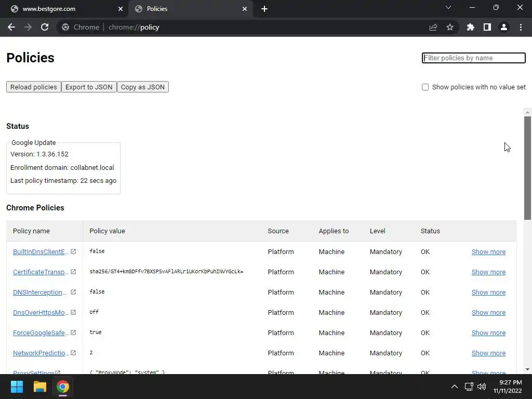
Task: Click the browser back arrow
Action: (11, 27)
